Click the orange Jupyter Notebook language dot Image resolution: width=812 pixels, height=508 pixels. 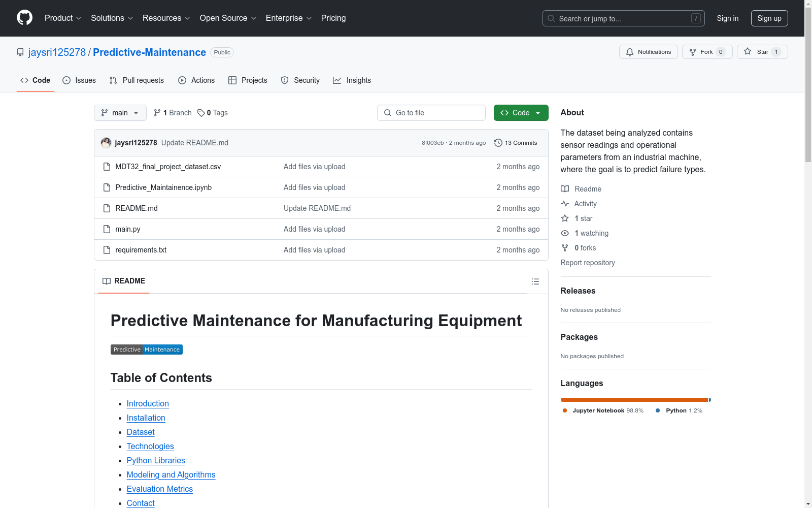565,410
